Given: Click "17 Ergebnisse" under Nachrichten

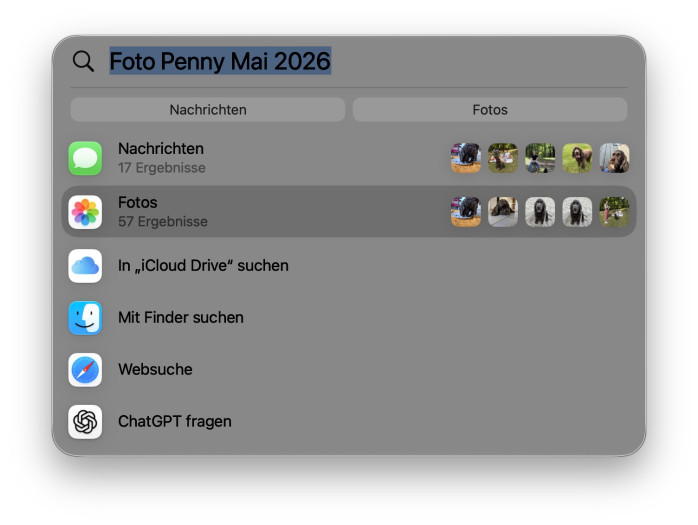Looking at the screenshot, I should [162, 168].
